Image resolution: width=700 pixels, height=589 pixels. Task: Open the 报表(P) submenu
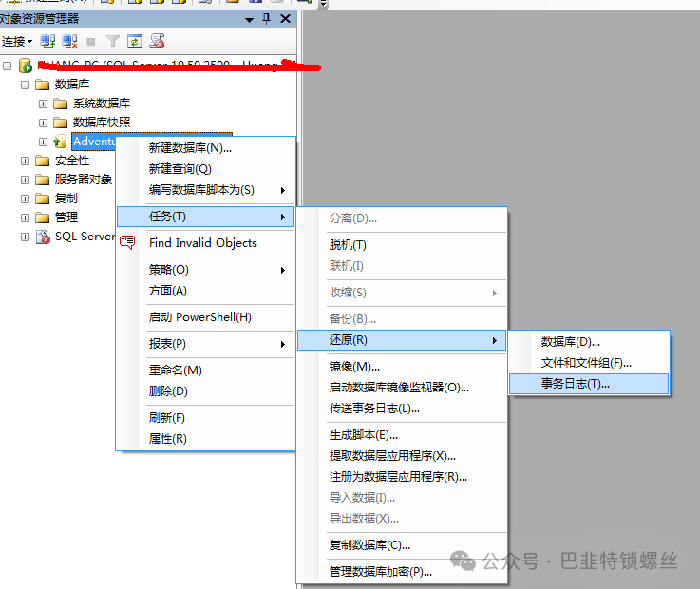(206, 344)
